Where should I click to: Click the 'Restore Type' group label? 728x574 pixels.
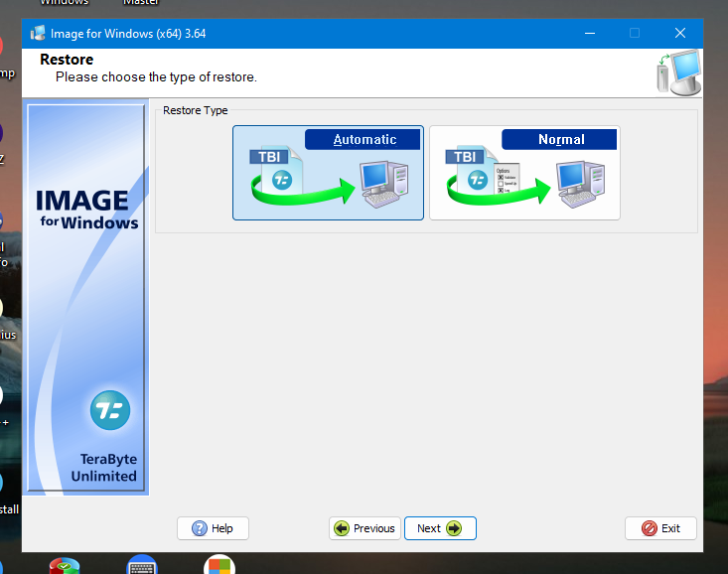(x=195, y=110)
